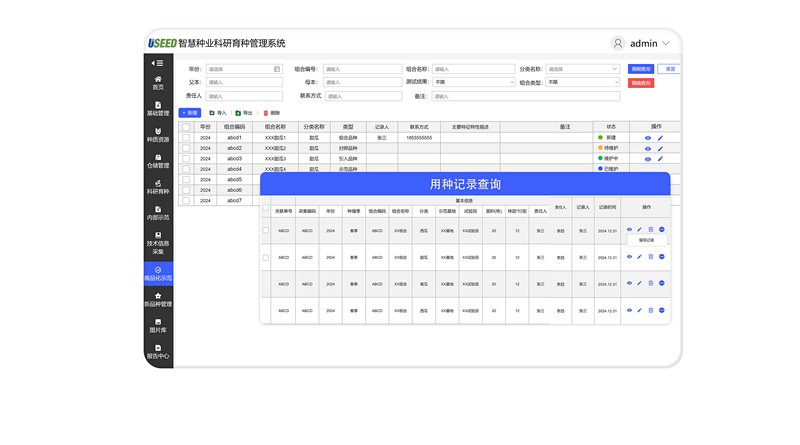The width and height of the screenshot is (800, 445).
Task: Click the delete trash icon in first record row
Action: [x=650, y=230]
